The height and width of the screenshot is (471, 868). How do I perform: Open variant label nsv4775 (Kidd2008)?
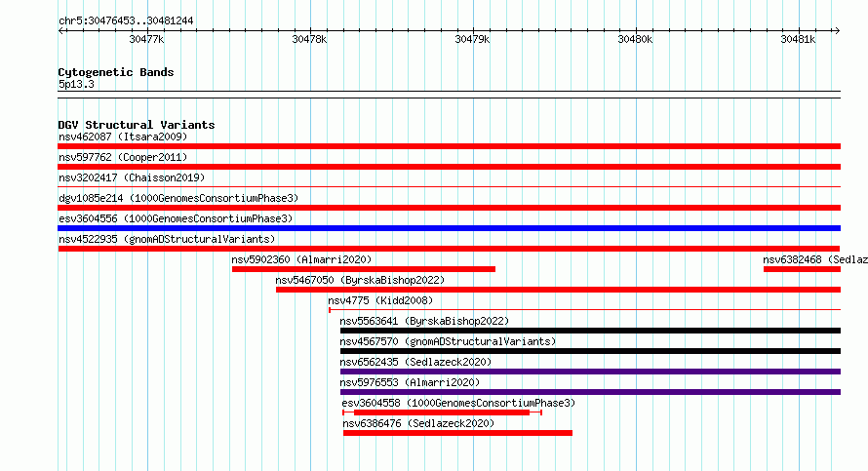coord(380,300)
